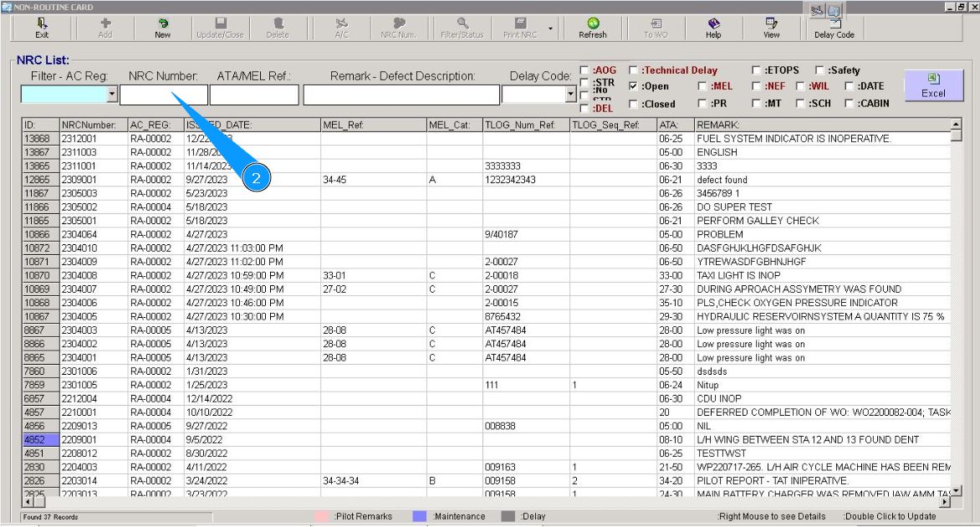Check the :Safety checkbox
980x527 pixels.
coord(820,70)
